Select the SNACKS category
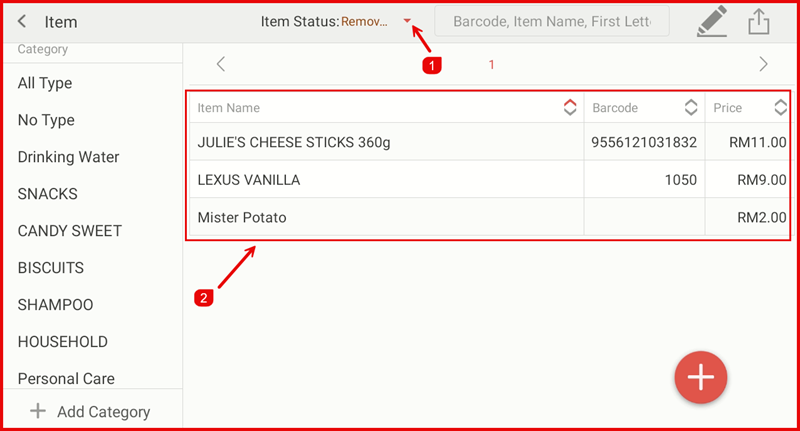The height and width of the screenshot is (431, 800). click(48, 194)
